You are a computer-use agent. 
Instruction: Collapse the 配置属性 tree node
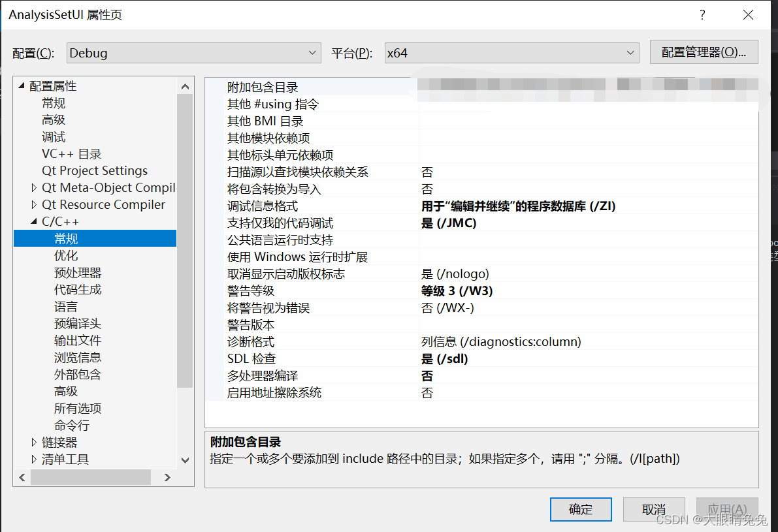coord(22,86)
